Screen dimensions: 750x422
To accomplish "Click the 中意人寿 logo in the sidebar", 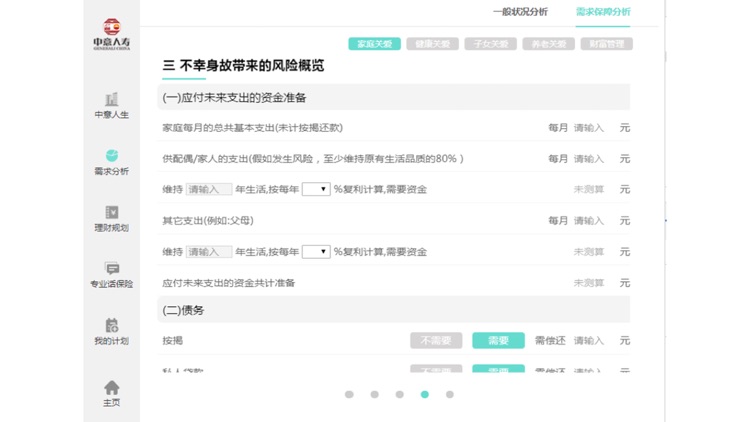I will coord(111,34).
